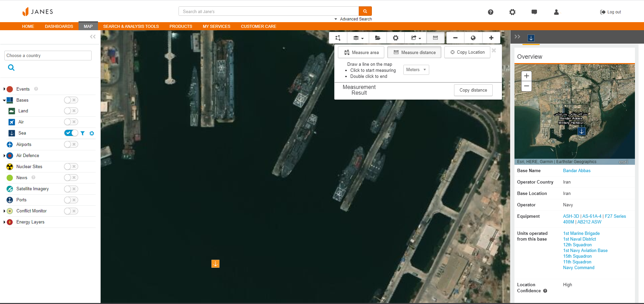Open the share/export map dropdown

[415, 38]
